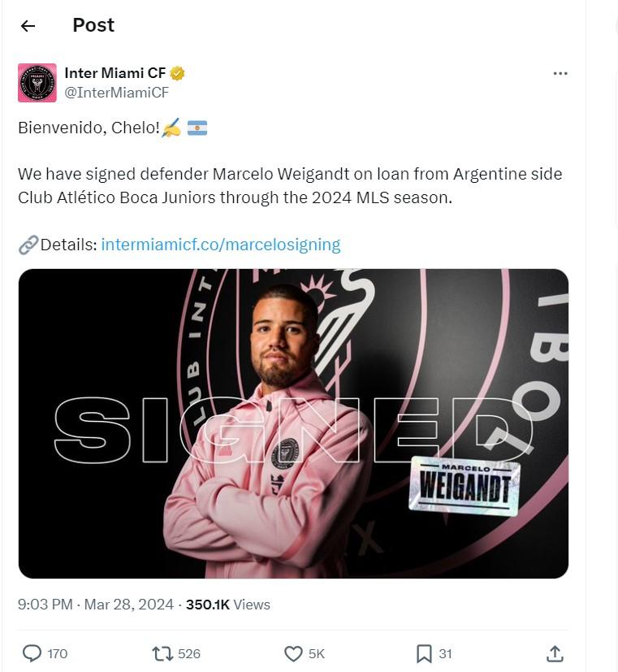Viewport: 618px width, 672px height.
Task: Click the 5K likes count
Action: (x=317, y=653)
